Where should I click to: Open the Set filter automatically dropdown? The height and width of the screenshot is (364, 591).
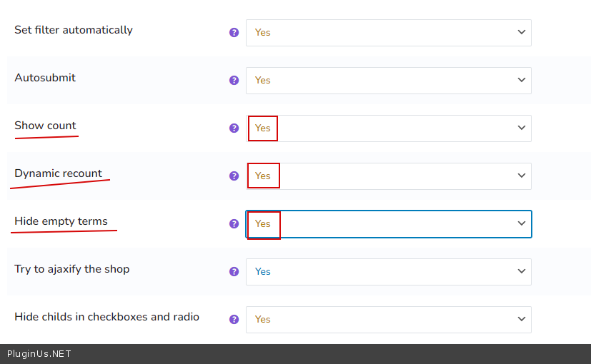pyautogui.click(x=388, y=33)
